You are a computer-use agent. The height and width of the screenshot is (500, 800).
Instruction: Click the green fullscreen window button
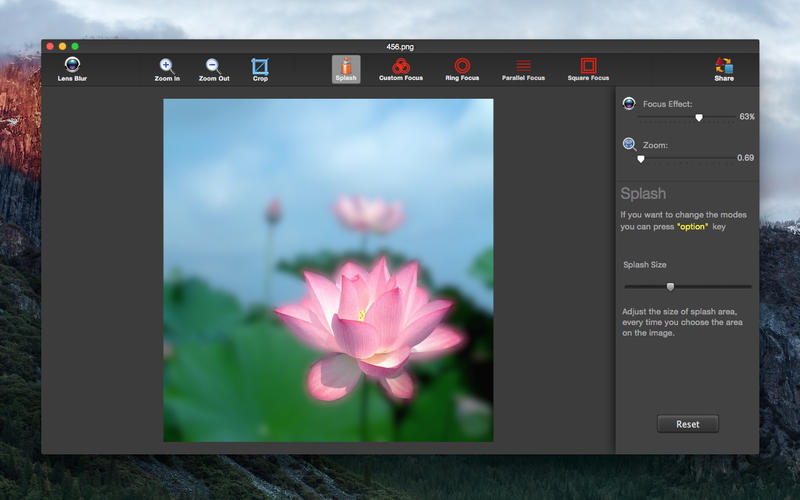click(x=75, y=46)
